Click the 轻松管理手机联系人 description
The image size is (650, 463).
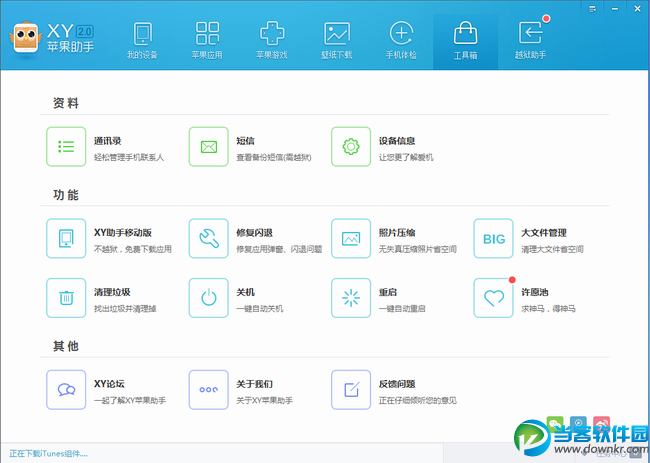(x=129, y=158)
